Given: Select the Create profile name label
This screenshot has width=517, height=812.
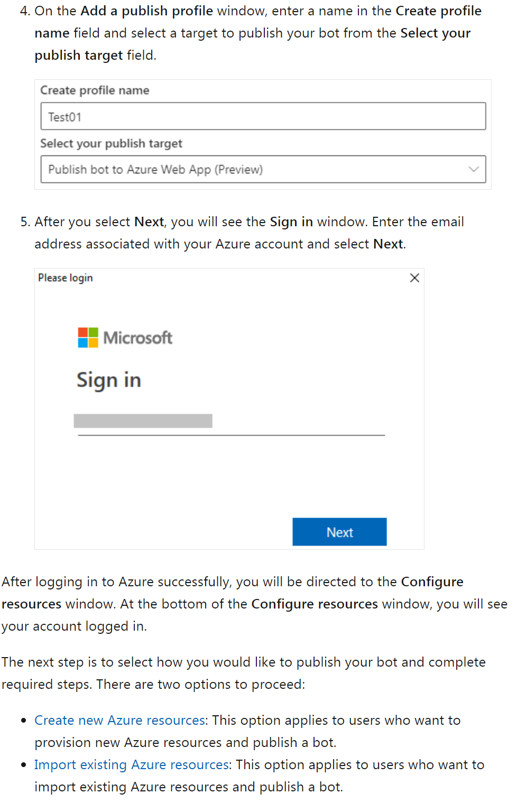Looking at the screenshot, I should pos(95,90).
